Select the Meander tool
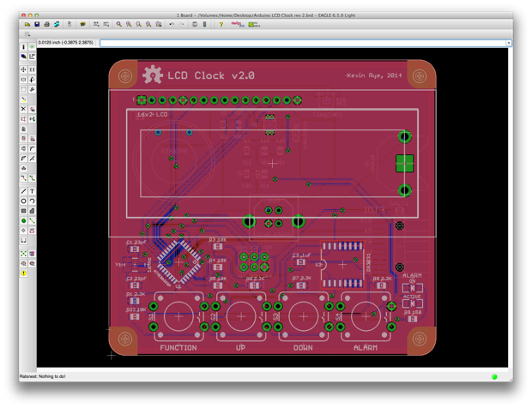The width and height of the screenshot is (532, 408). click(23, 168)
